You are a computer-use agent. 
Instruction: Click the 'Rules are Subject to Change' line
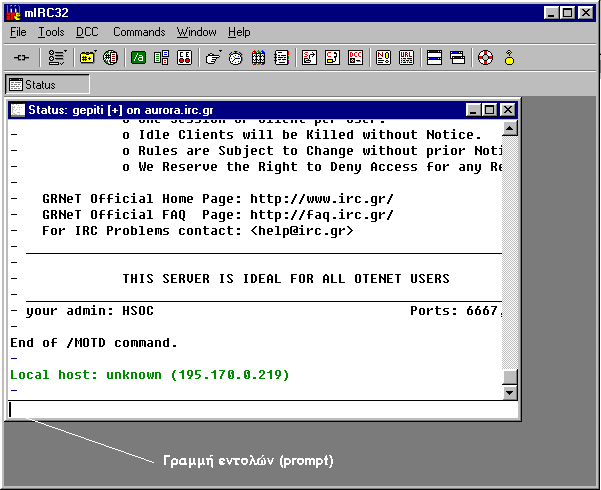pyautogui.click(x=312, y=151)
